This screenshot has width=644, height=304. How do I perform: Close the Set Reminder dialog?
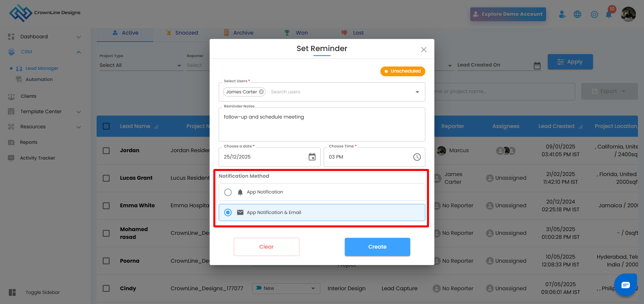point(424,50)
